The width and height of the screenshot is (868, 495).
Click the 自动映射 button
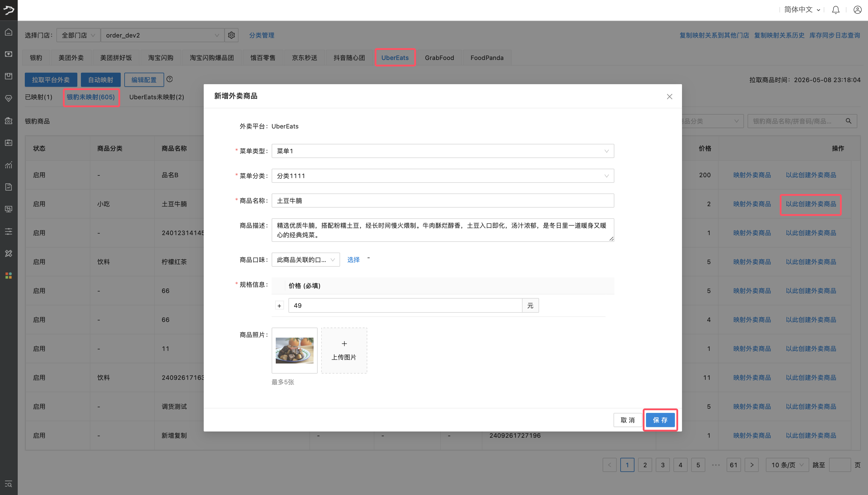pos(101,79)
